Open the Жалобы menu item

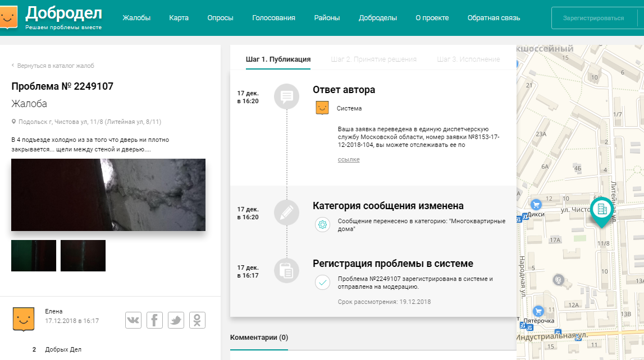(136, 18)
